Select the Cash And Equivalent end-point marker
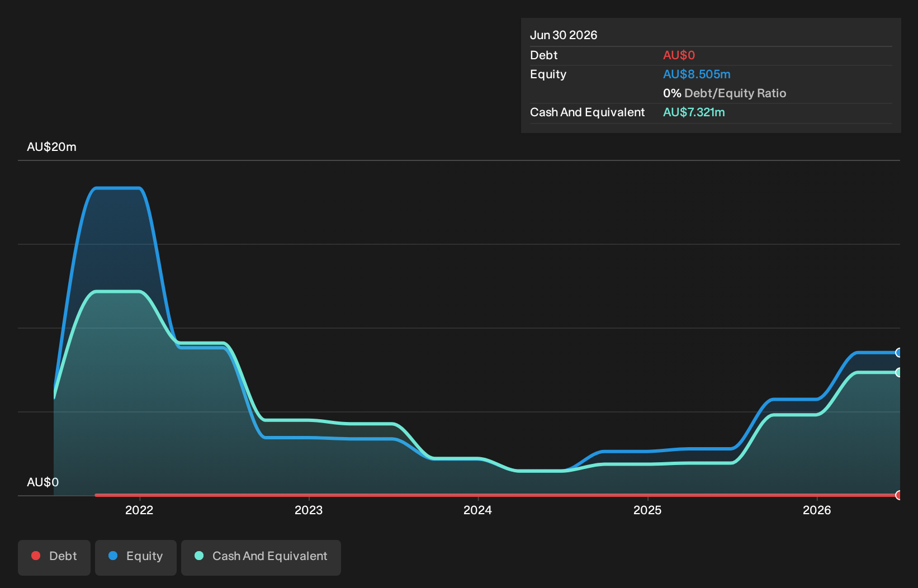The image size is (918, 588). [899, 372]
